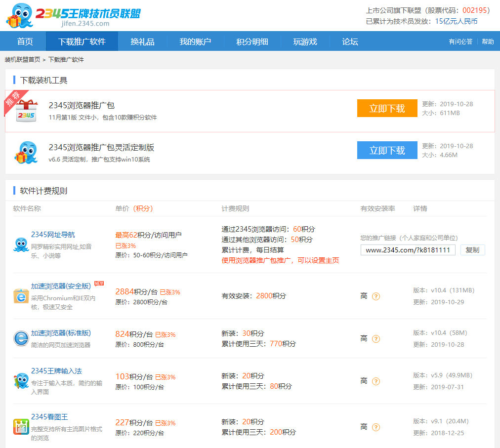This screenshot has width=500, height=448.
Task: Click promo link field www.2345.com/?k8181111
Action: 408,250
